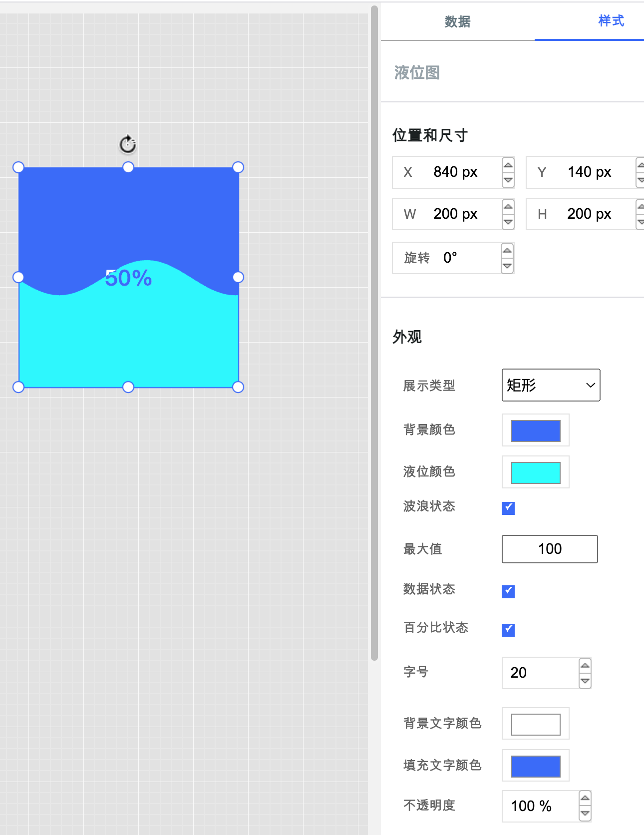Viewport: 644px width, 835px height.
Task: Decrease 不透明度 opacity with down arrow
Action: coord(585,814)
